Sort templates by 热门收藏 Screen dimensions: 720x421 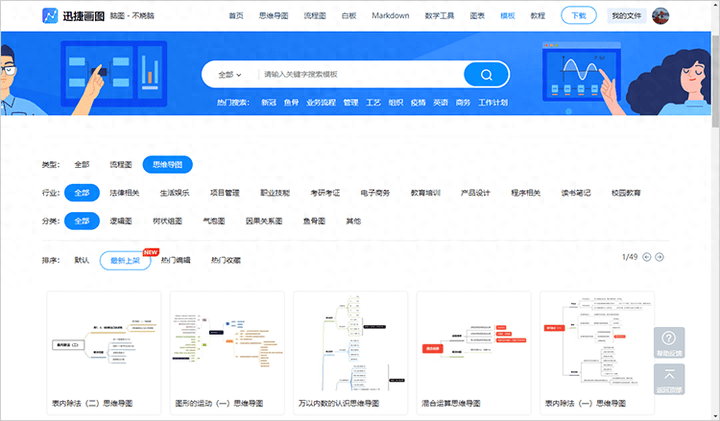225,260
